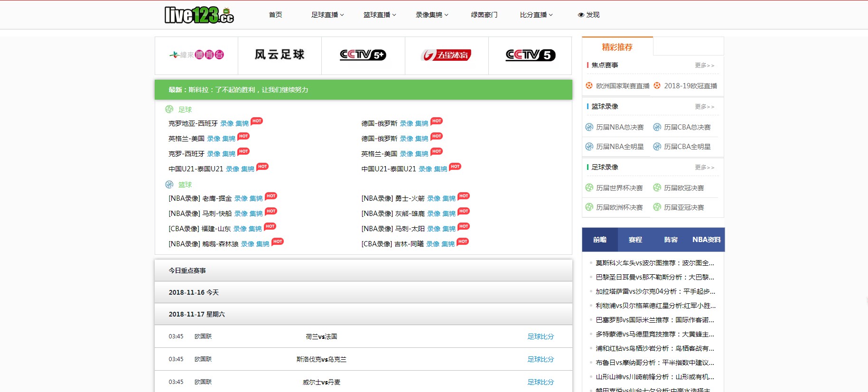Image resolution: width=868 pixels, height=392 pixels.
Task: Click basketball icon beside 历届CBA全明星
Action: click(657, 147)
